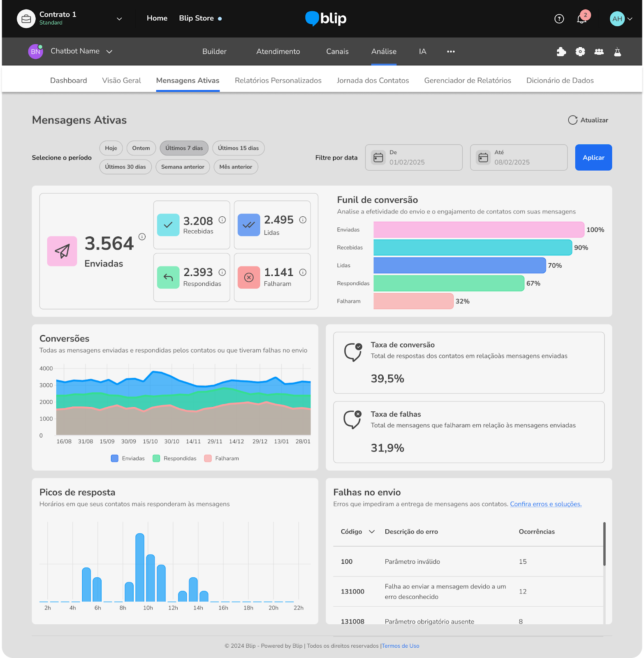This screenshot has width=644, height=658.
Task: Open the team members icon
Action: [599, 51]
